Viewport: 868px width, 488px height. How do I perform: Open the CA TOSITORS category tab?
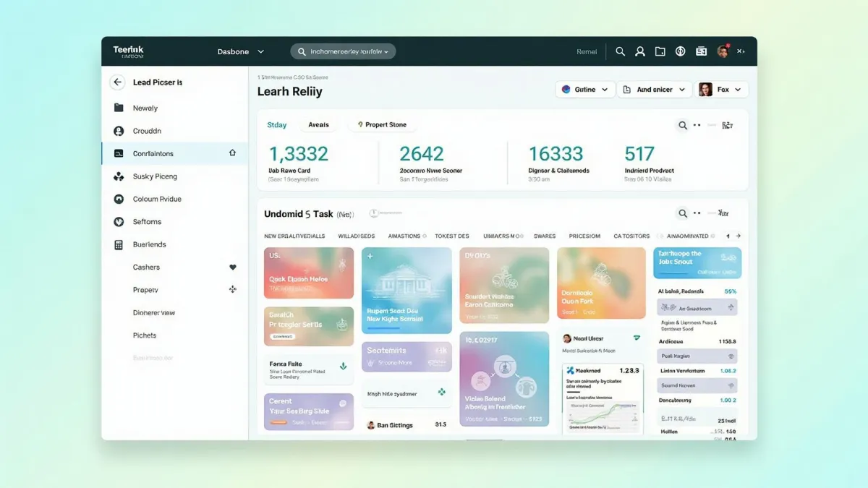(x=631, y=236)
